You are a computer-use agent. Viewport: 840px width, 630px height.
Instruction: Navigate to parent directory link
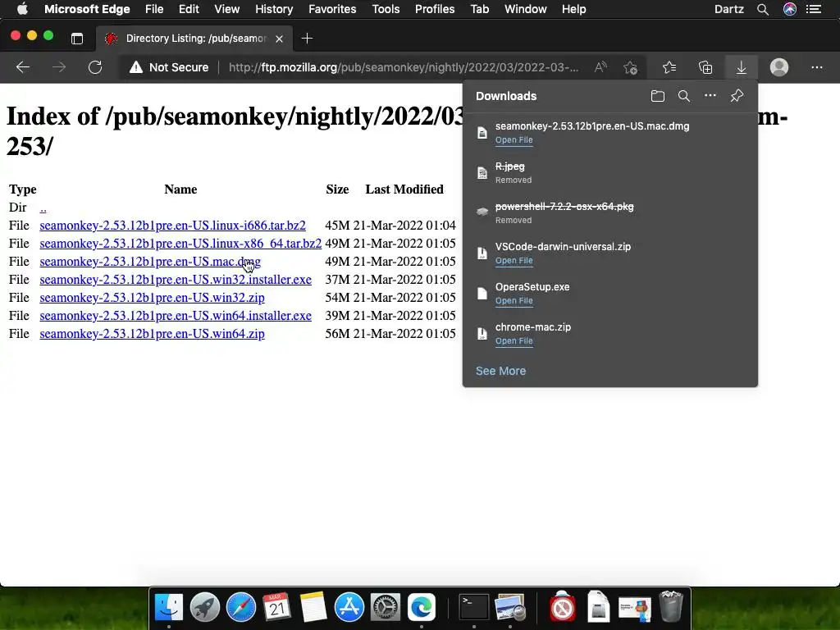pos(43,208)
